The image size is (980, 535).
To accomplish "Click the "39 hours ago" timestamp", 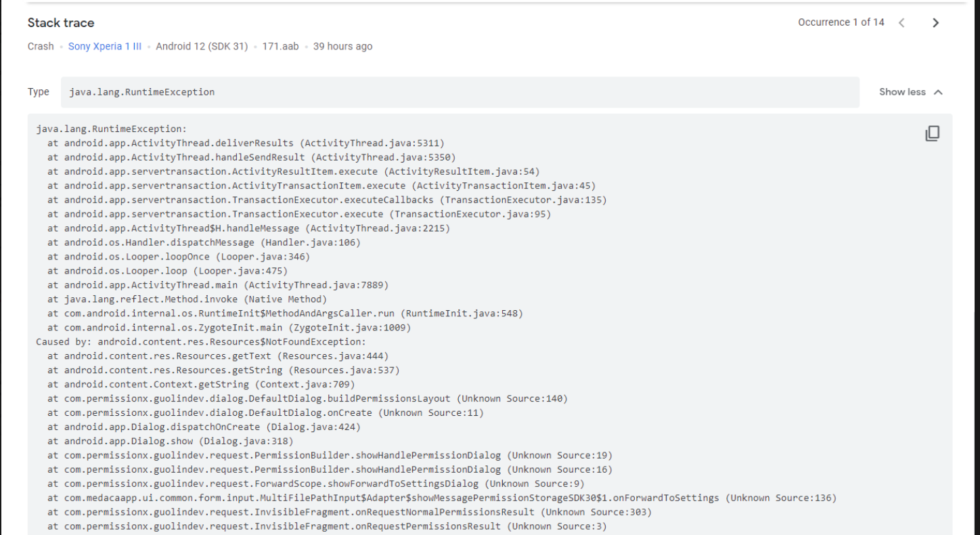I will pyautogui.click(x=341, y=46).
